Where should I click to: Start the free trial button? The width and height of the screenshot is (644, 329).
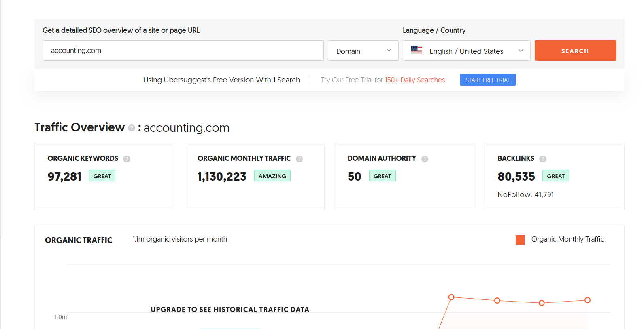coord(488,80)
